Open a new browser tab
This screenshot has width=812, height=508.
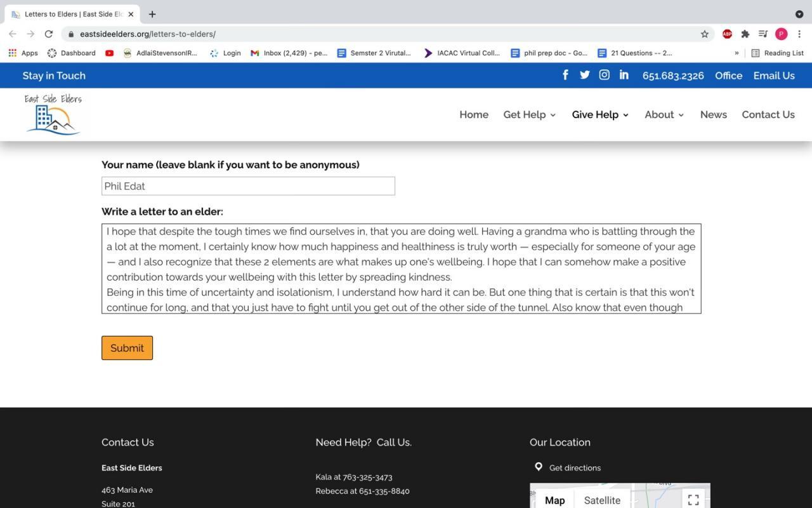pos(152,14)
